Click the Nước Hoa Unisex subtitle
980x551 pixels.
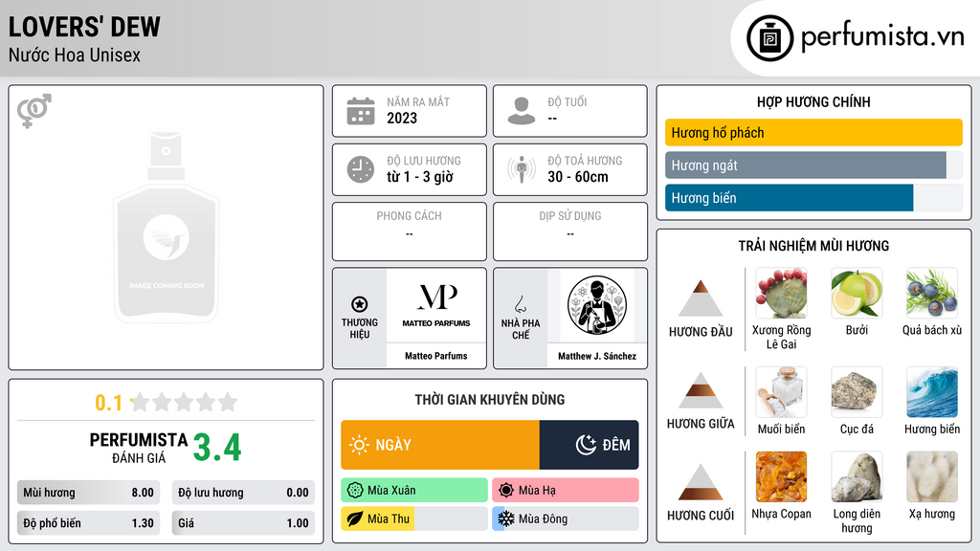pos(75,55)
